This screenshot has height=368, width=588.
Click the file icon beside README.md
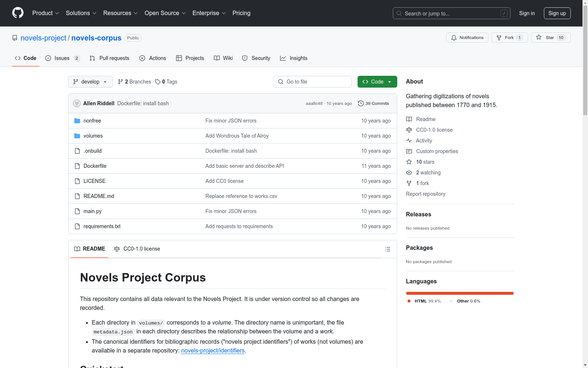[x=77, y=196]
